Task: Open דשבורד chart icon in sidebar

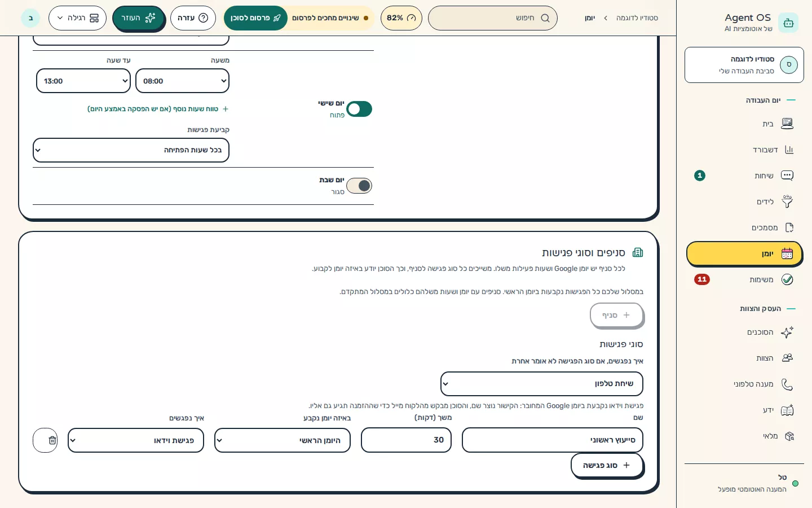Action: point(789,150)
